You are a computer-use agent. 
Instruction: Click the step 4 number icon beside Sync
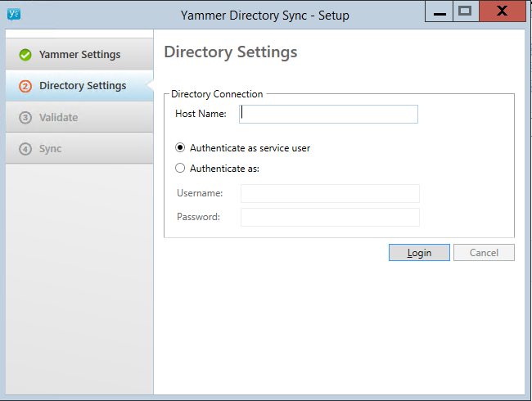tap(25, 149)
